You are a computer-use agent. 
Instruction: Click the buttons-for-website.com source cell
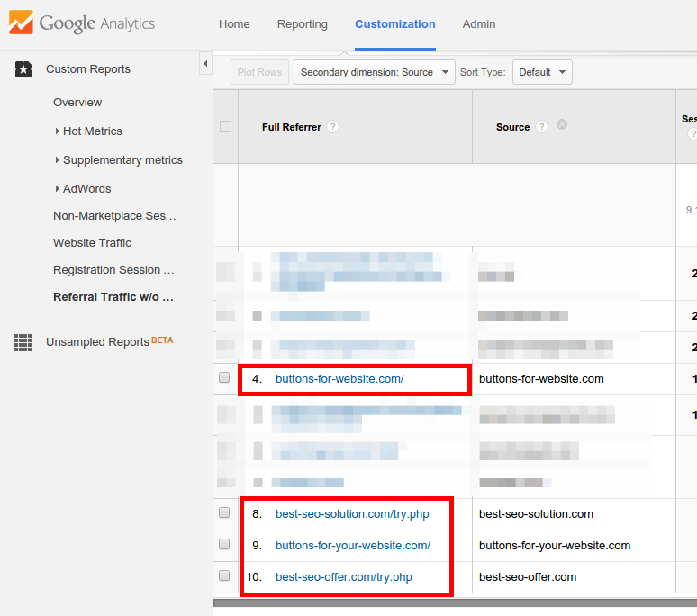(x=541, y=379)
